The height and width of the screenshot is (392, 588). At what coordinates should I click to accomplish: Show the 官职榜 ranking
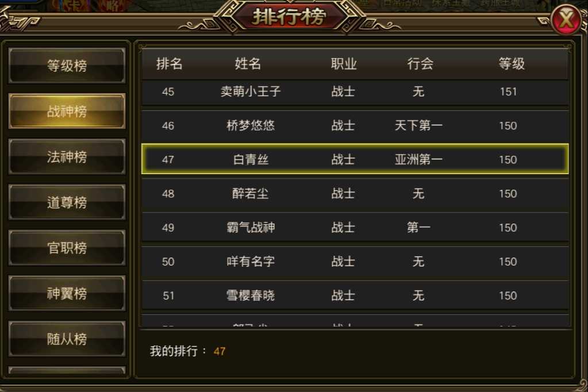67,248
